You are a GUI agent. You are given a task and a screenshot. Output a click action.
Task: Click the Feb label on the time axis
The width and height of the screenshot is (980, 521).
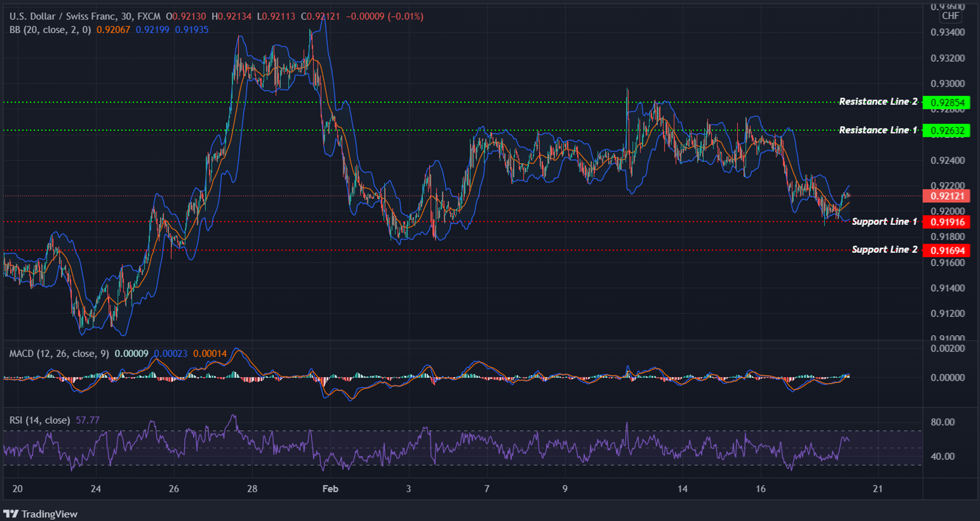pos(330,489)
